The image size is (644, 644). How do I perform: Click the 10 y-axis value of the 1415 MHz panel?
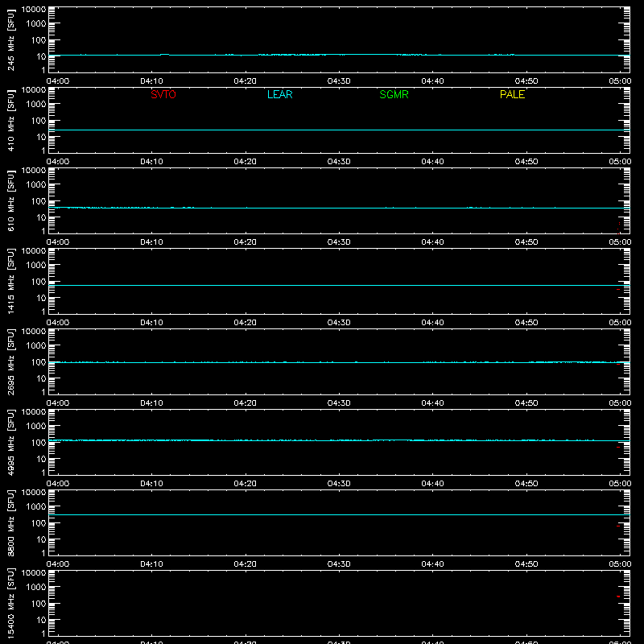[x=41, y=298]
